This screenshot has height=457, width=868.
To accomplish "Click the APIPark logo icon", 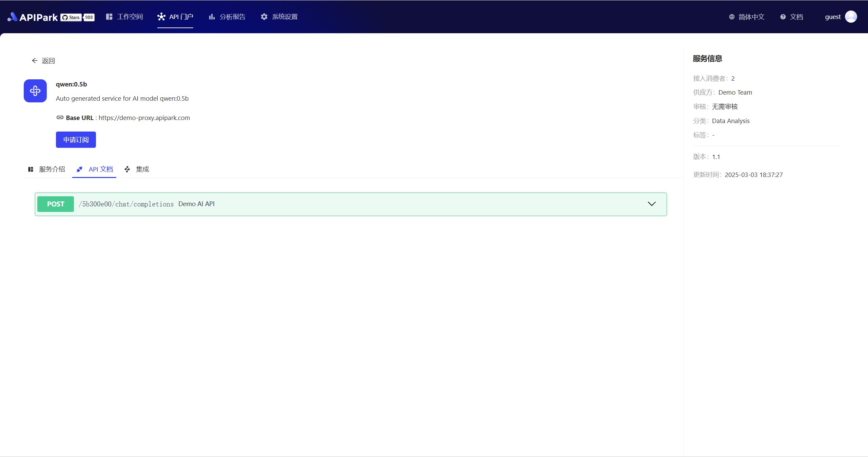I will coord(13,17).
